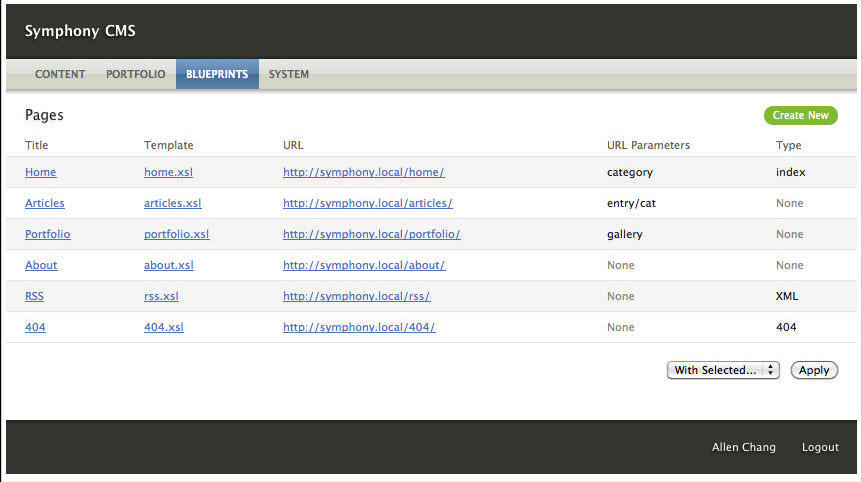Click the Create New button
The image size is (862, 482).
click(x=800, y=115)
